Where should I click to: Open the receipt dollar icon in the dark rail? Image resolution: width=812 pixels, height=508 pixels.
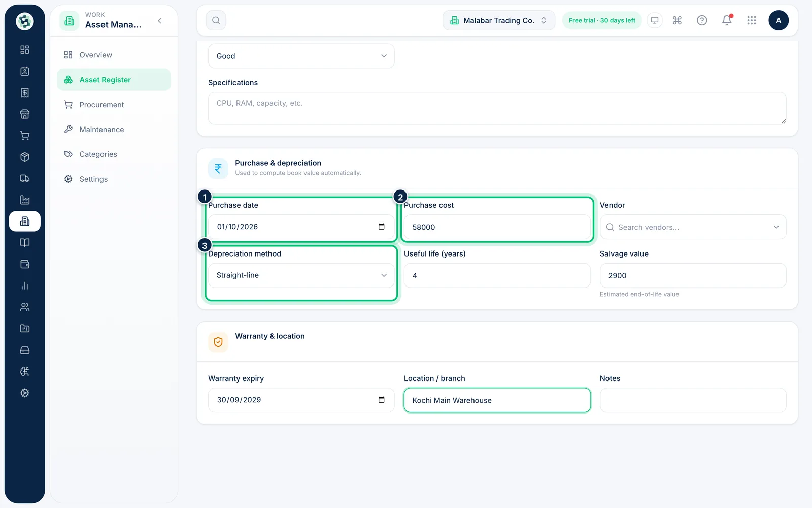point(24,92)
